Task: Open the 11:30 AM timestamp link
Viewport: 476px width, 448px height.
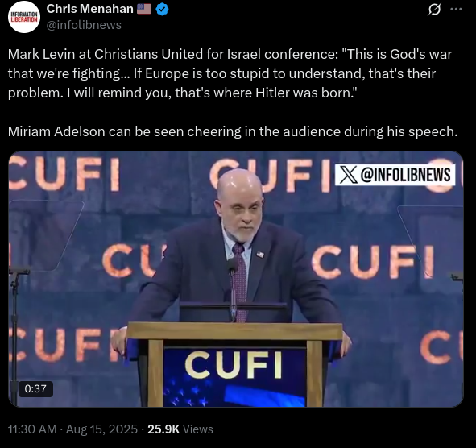Action: pos(32,429)
